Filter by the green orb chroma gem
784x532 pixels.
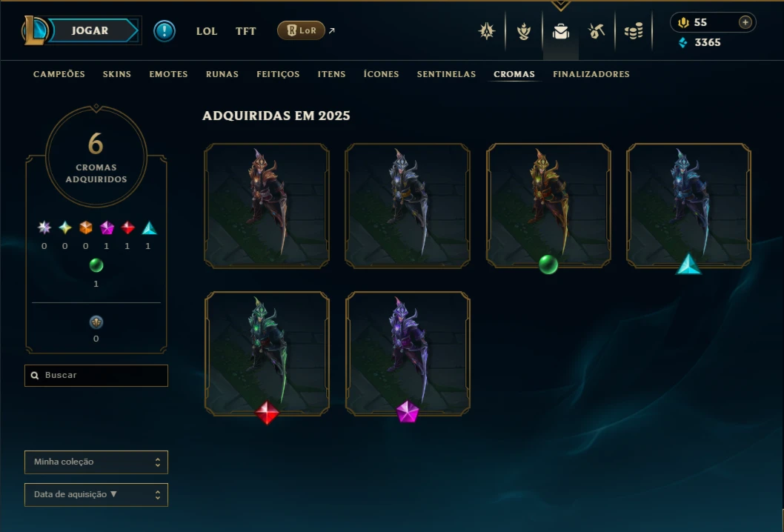point(96,265)
